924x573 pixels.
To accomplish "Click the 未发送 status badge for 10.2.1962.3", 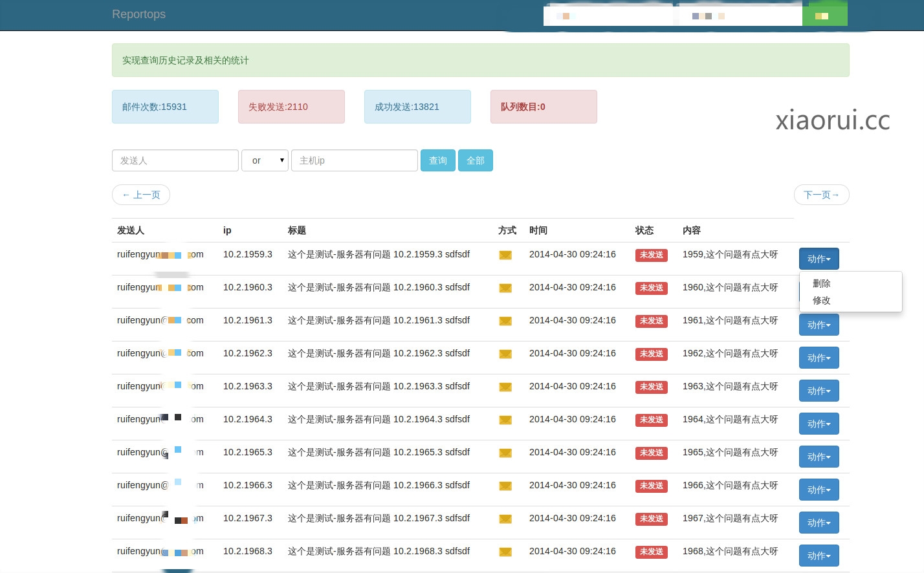I will coord(651,354).
